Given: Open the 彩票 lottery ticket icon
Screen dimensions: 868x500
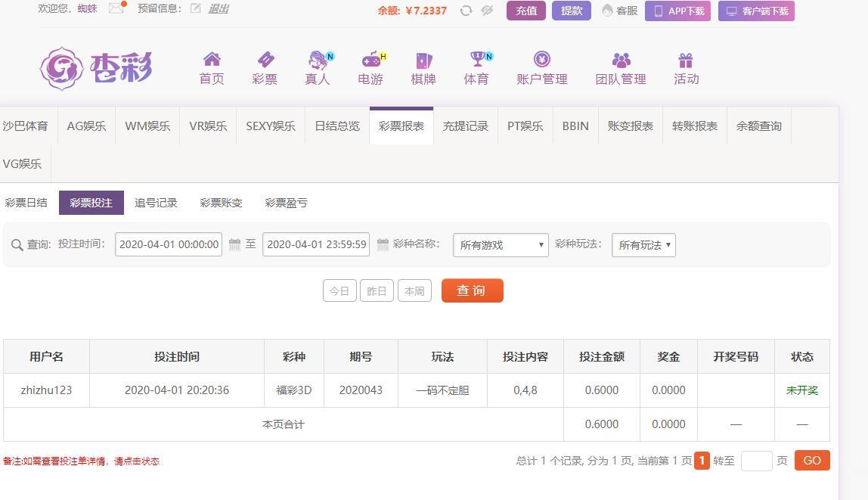Looking at the screenshot, I should [265, 60].
